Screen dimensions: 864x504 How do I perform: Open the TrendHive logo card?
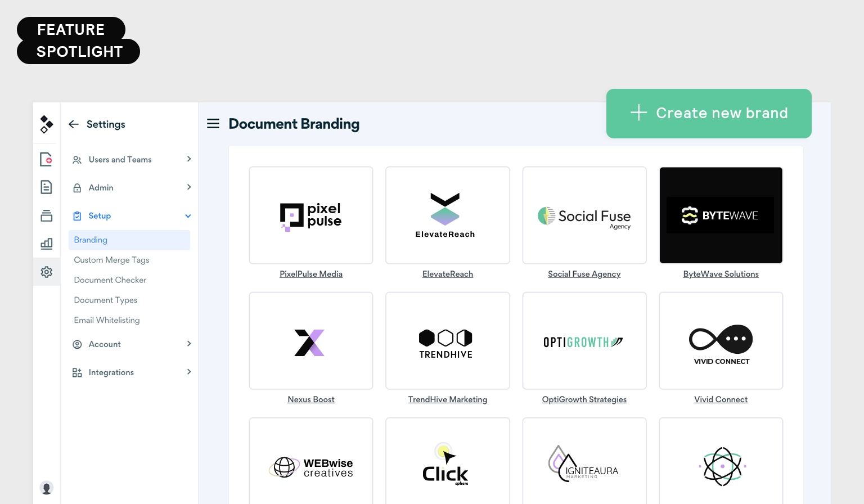tap(448, 340)
